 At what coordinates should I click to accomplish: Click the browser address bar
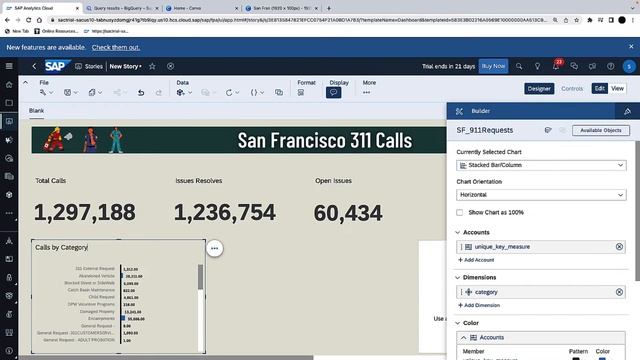[301, 20]
